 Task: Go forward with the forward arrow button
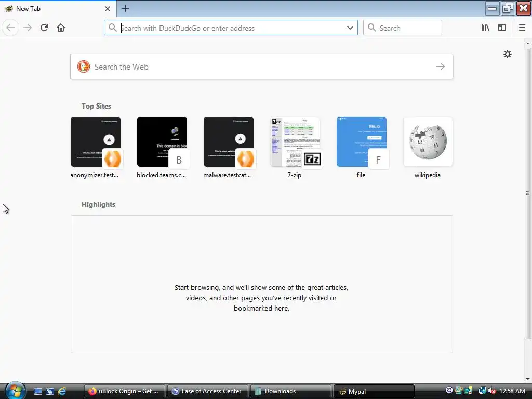[x=28, y=28]
